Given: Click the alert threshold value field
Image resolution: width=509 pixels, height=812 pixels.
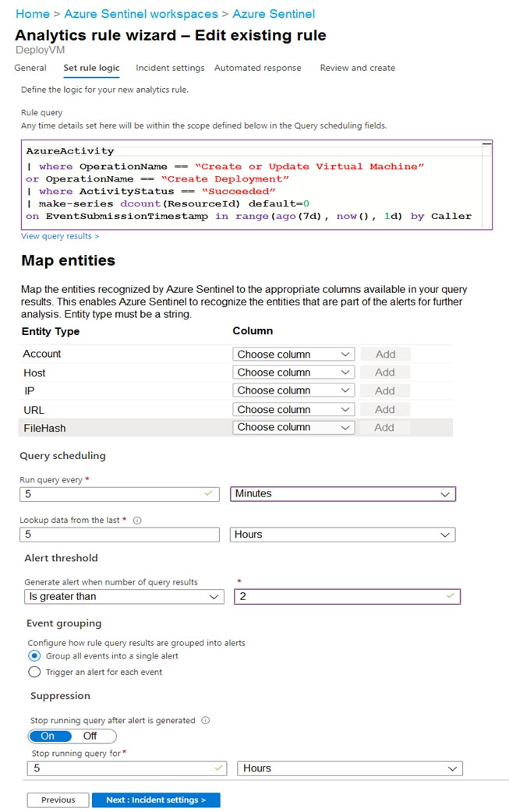Looking at the screenshot, I should 348,597.
